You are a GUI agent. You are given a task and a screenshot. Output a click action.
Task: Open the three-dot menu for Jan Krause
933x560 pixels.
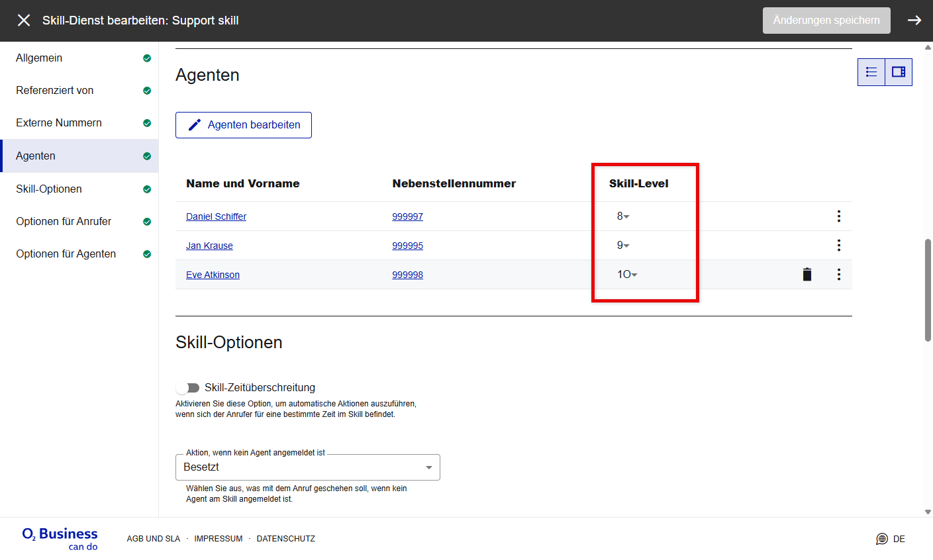click(838, 246)
